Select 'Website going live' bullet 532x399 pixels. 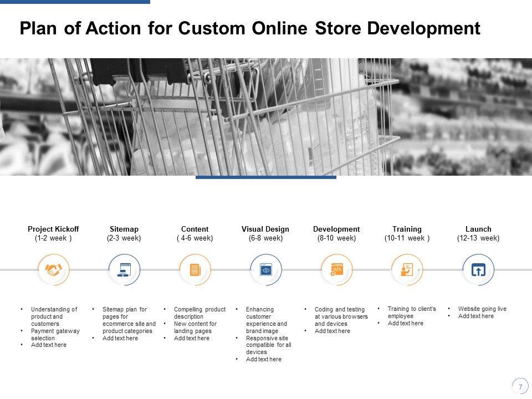(x=482, y=309)
